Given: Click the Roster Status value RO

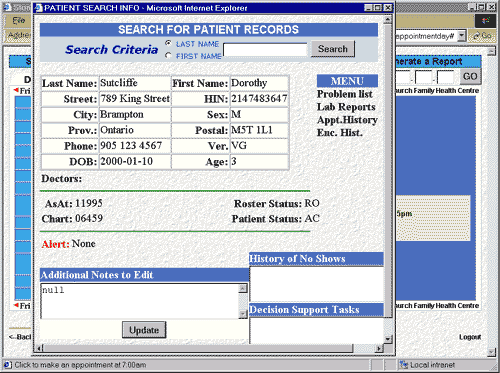Looking at the screenshot, I should (x=312, y=203).
